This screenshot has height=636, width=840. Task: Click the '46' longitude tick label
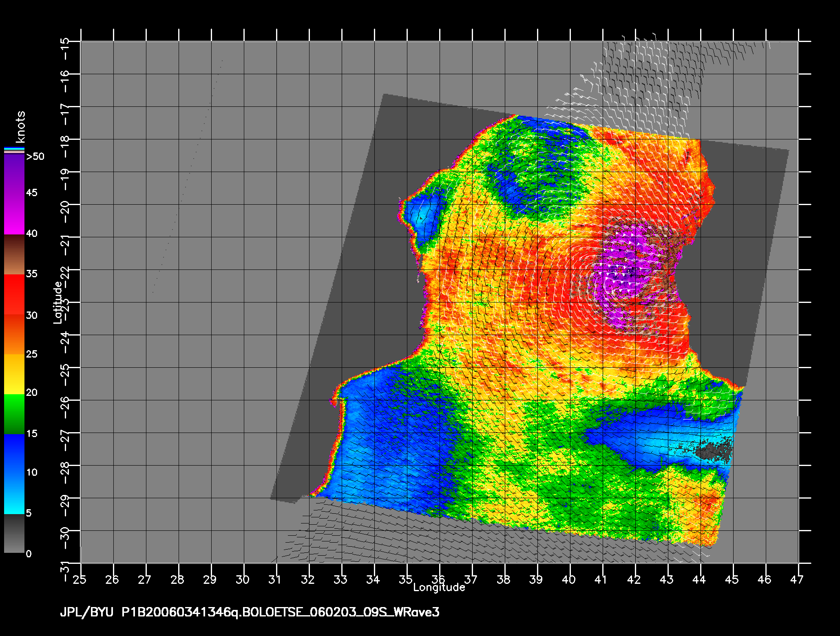(x=765, y=579)
